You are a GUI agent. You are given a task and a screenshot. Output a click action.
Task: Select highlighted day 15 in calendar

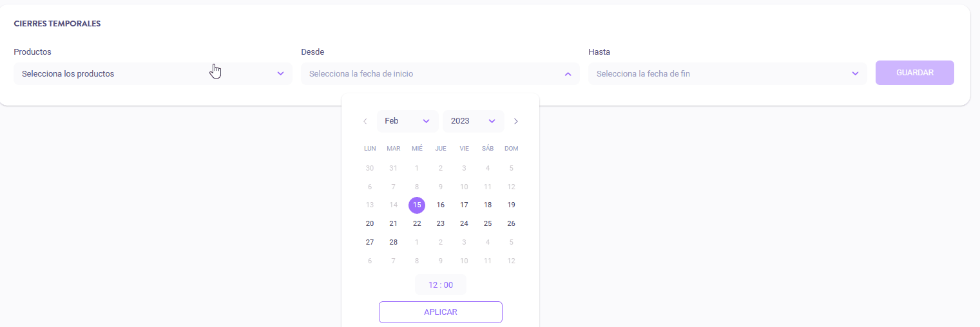(417, 205)
